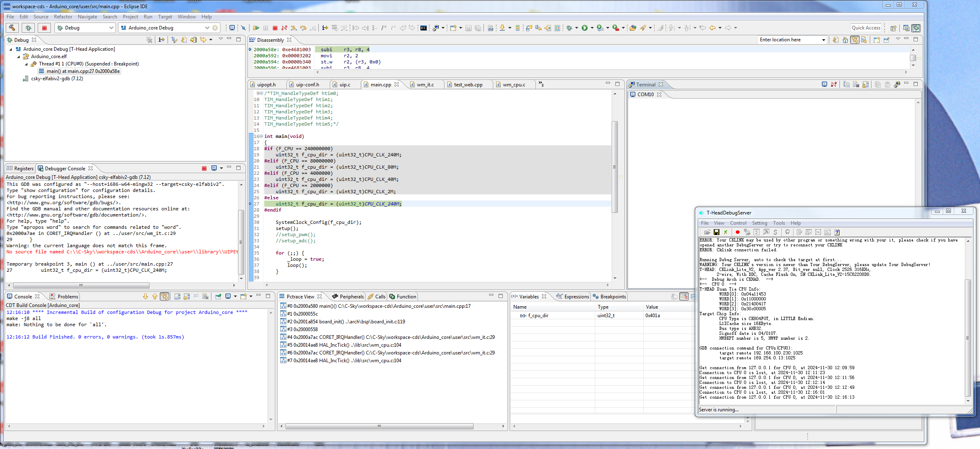Select csky-elfabiv2-gdb (7.12) process entry
Screen dimensions: 980x449
[x=53, y=79]
